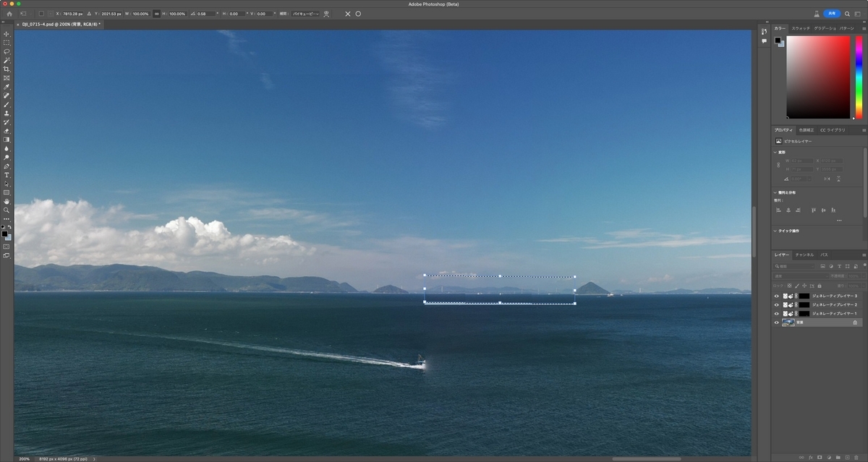The height and width of the screenshot is (462, 868).
Task: Collapse the 整列と分布 section
Action: 775,192
